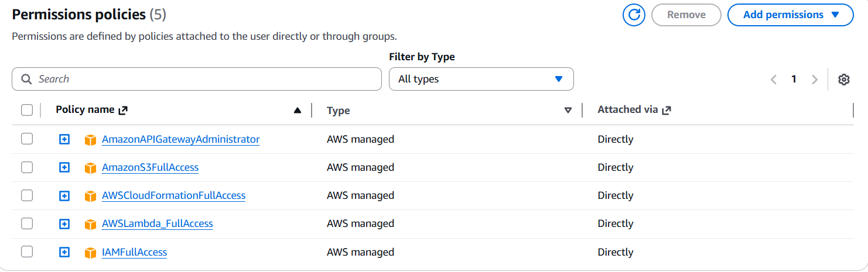Click the orange policy icon beside IAMFullAccess
This screenshot has width=868, height=272.
pos(90,253)
